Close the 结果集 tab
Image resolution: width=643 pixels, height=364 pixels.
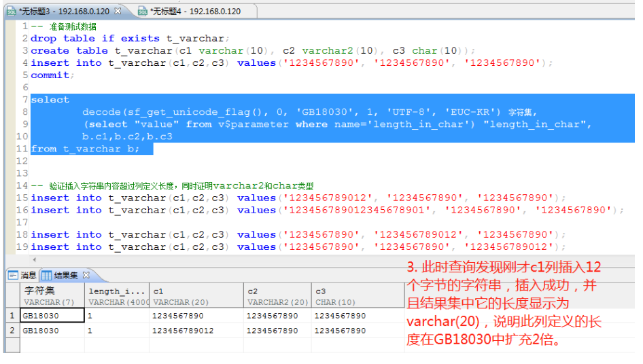coord(86,275)
